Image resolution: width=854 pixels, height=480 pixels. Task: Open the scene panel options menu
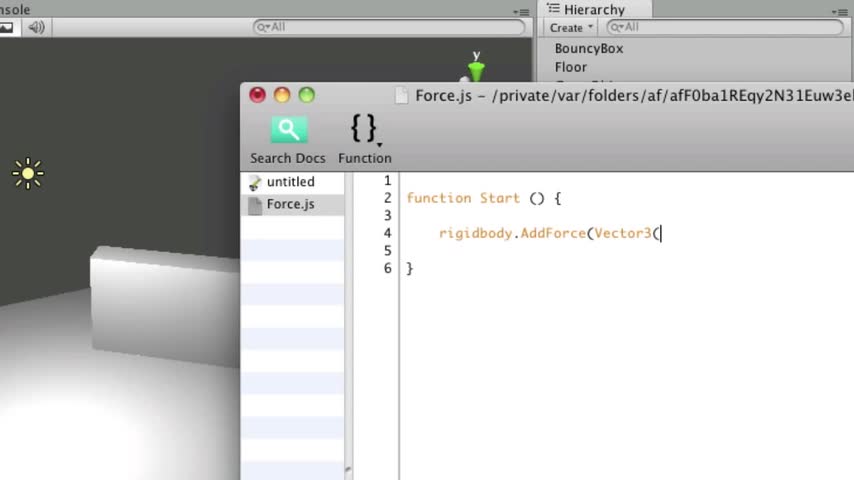pos(521,11)
